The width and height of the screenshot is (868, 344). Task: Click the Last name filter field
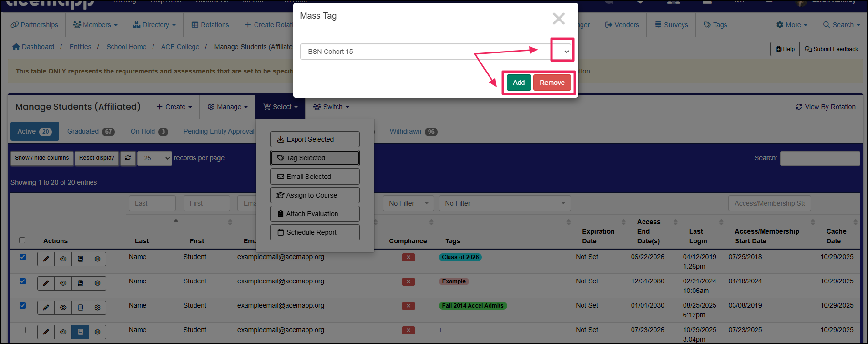click(152, 203)
